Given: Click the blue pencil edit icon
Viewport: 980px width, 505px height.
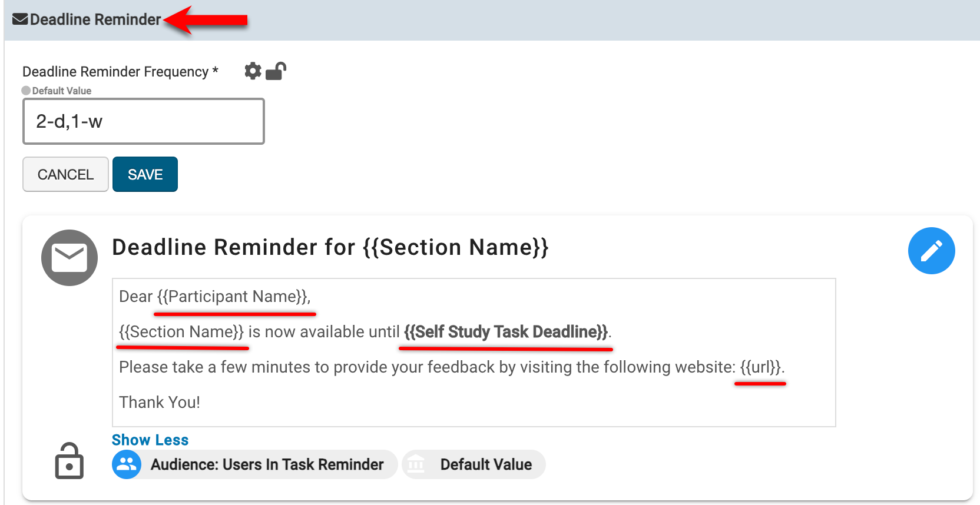Looking at the screenshot, I should tap(931, 251).
